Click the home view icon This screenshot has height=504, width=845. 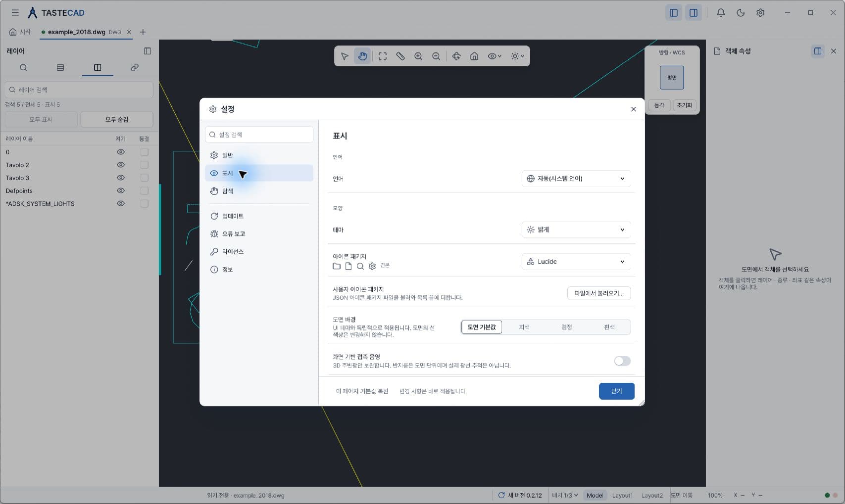coord(474,56)
